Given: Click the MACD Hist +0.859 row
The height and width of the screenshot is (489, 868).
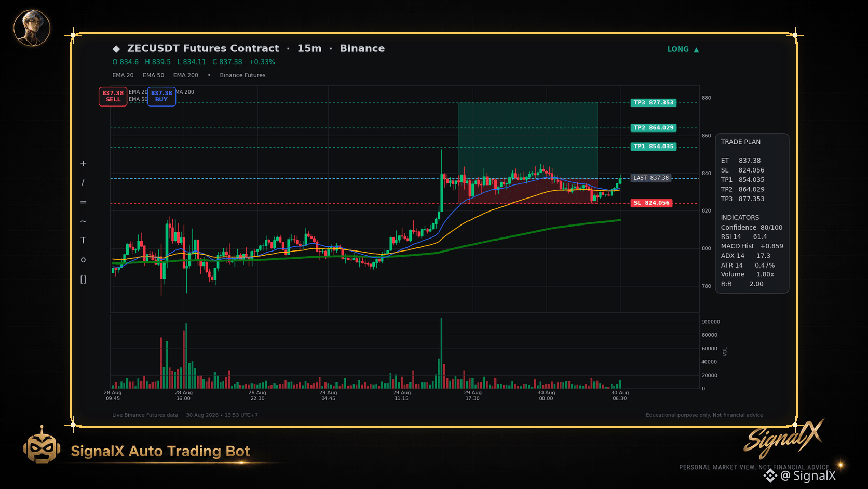Looking at the screenshot, I should pyautogui.click(x=752, y=246).
